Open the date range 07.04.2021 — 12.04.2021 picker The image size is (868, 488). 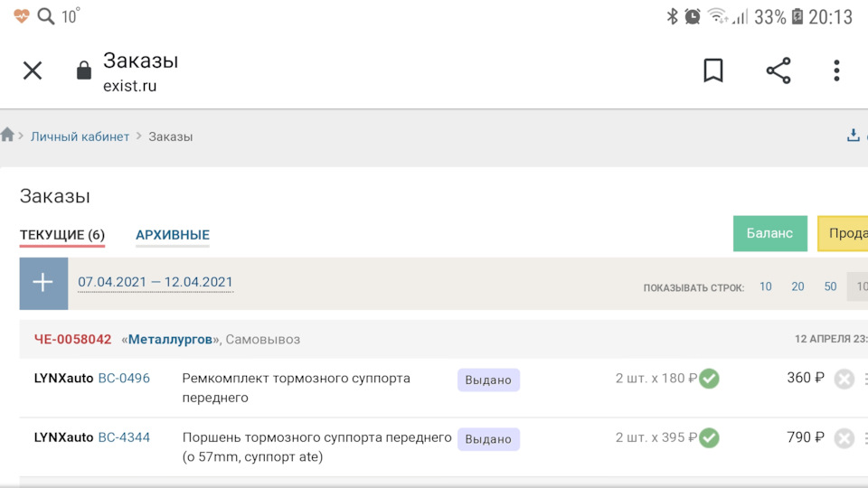(x=156, y=282)
